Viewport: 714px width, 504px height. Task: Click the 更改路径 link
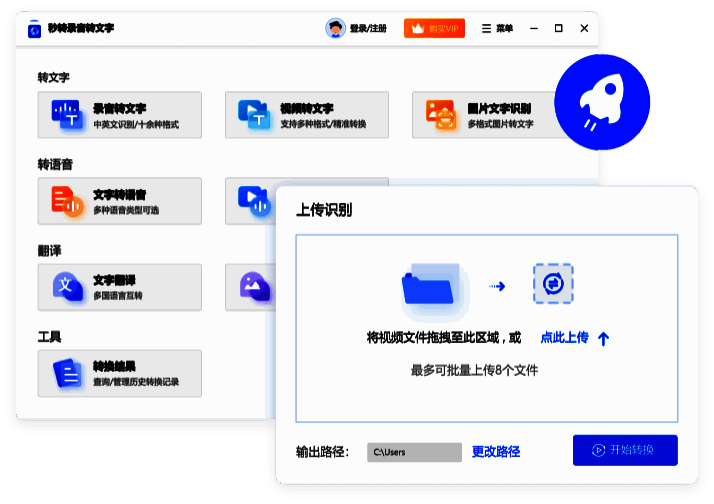pyautogui.click(x=496, y=452)
